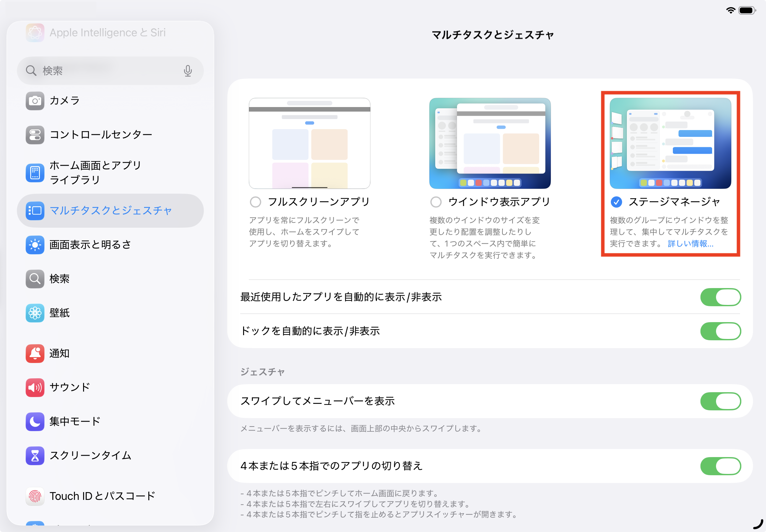Tap the Control Center sidebar icon
Screen dimensions: 766x532
tap(35, 135)
